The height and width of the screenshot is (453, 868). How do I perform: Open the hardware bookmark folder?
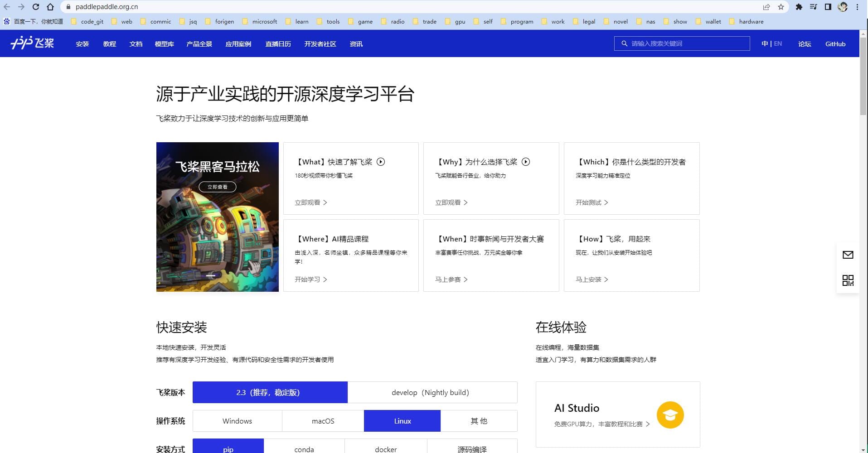coord(746,21)
